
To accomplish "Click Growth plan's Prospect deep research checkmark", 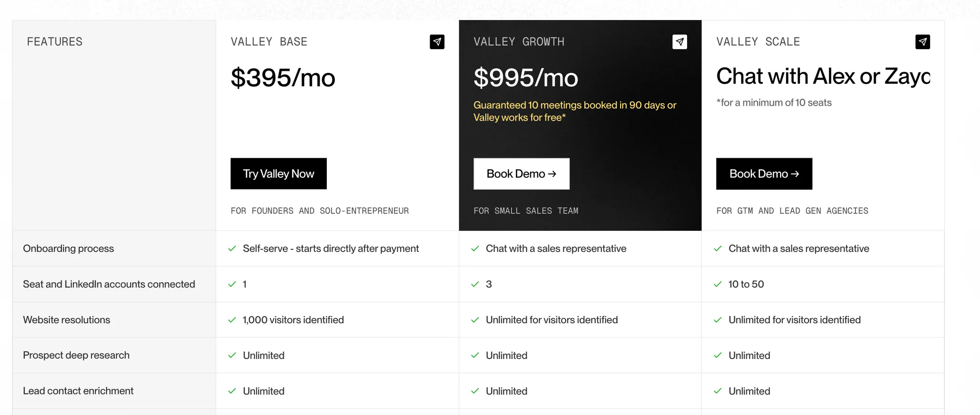I will (475, 355).
